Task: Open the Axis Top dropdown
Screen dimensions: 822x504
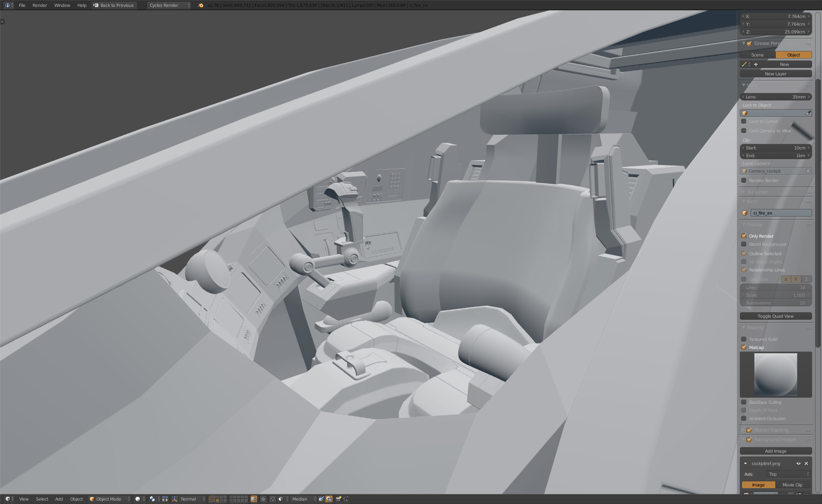Action: point(788,474)
